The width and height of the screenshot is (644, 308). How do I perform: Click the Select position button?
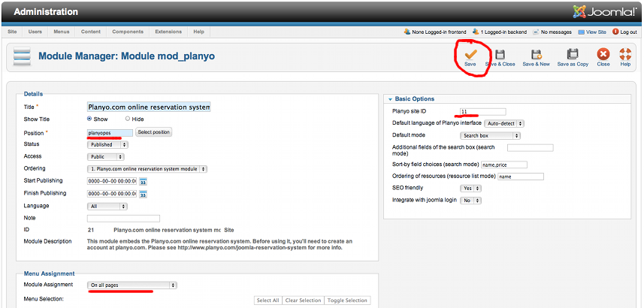[x=153, y=132]
